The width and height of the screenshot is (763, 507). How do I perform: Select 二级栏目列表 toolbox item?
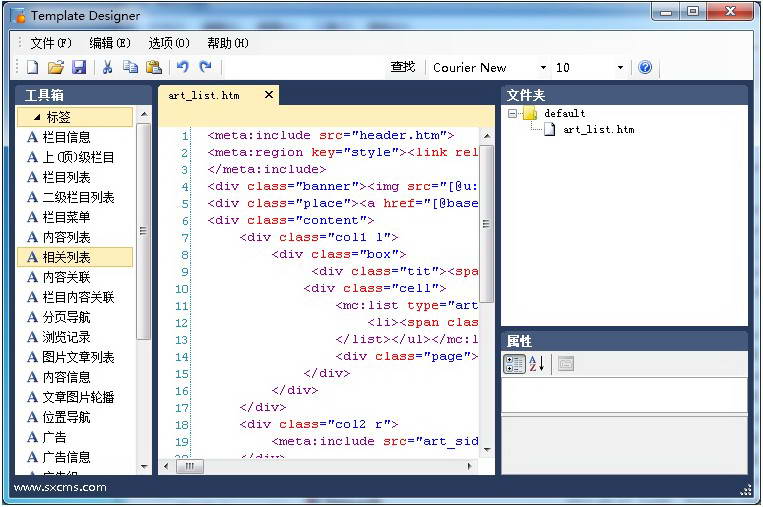tap(74, 197)
